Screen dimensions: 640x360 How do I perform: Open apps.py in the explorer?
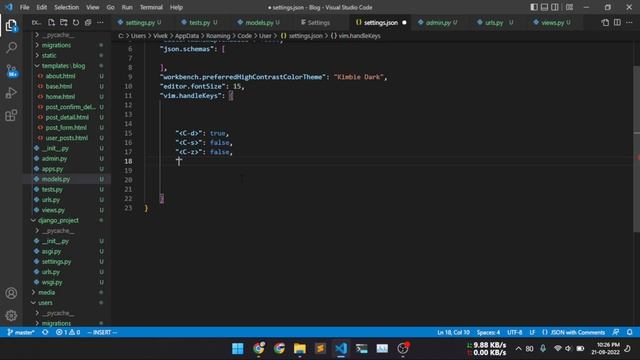(52, 169)
